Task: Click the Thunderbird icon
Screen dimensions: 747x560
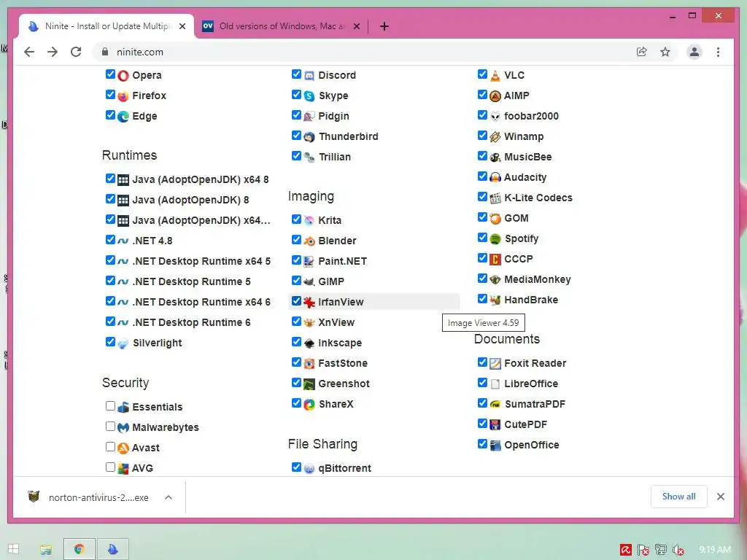Action: pos(309,137)
